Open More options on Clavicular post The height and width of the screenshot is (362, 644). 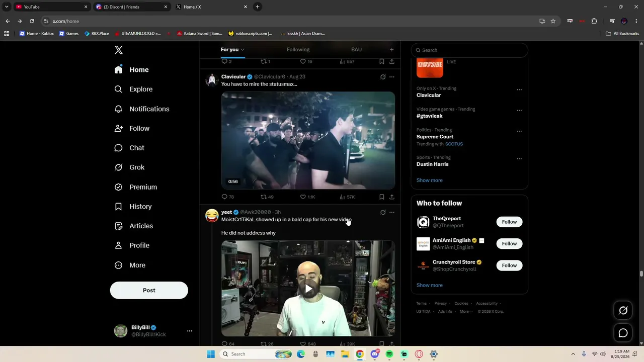[392, 77]
